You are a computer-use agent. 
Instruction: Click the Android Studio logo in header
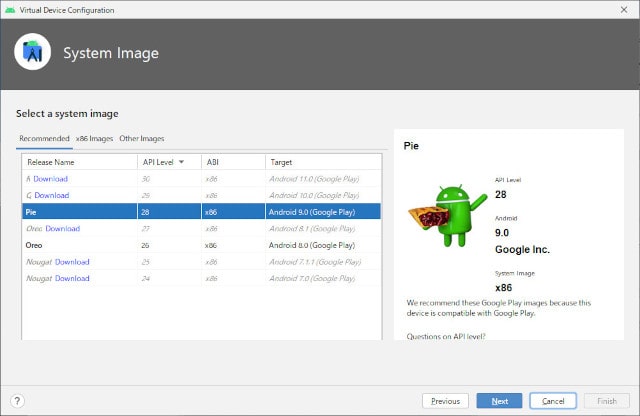33,53
